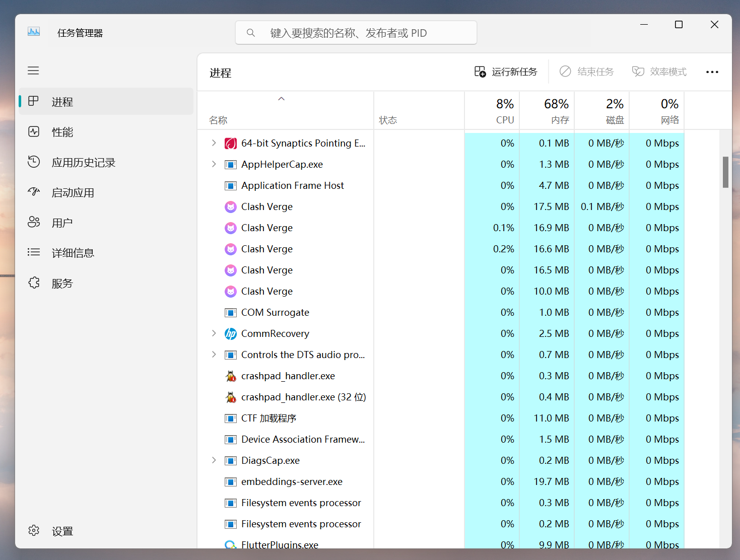The width and height of the screenshot is (740, 560).
Task: Open the 启动应用 startup apps page
Action: tap(106, 192)
